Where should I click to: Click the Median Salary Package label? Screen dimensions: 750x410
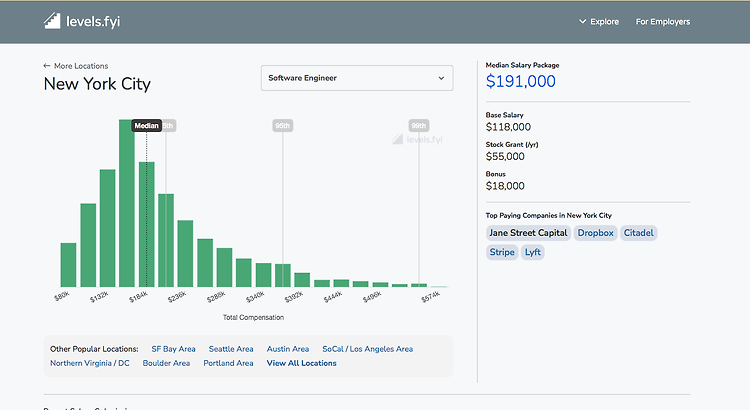tap(522, 65)
